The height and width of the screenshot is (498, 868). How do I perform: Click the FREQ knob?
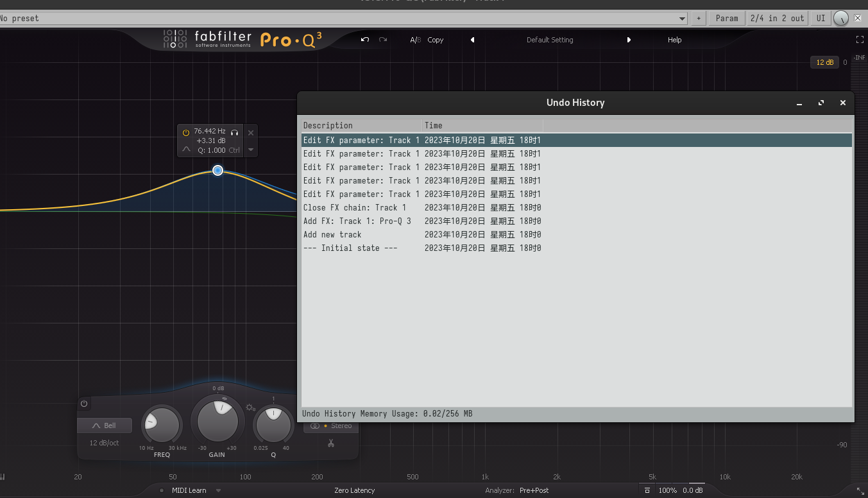pyautogui.click(x=162, y=424)
